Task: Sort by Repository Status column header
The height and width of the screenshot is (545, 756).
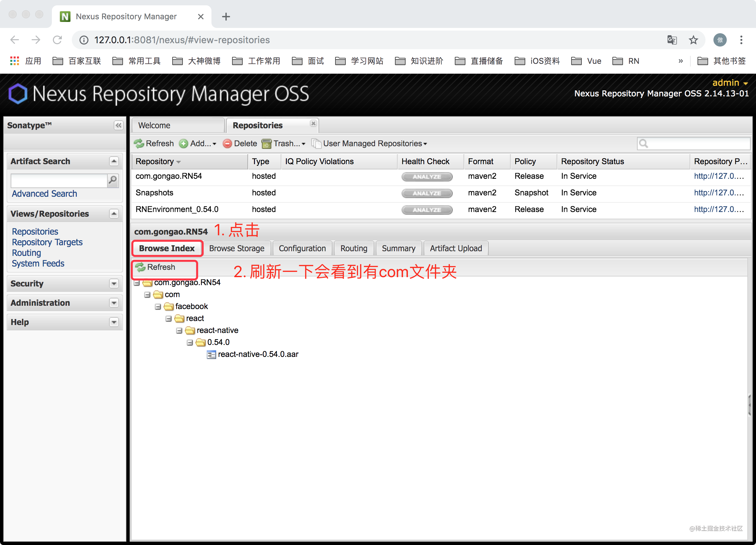Action: point(623,162)
